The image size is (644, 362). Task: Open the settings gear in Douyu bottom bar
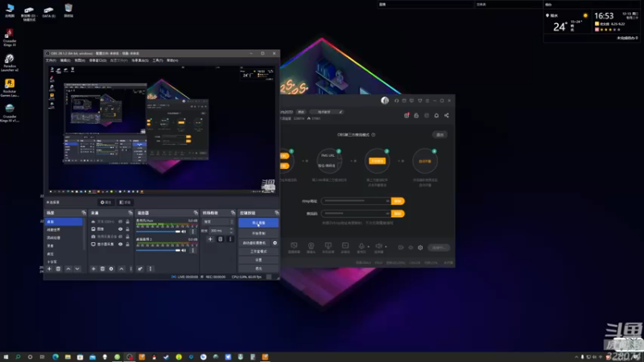point(420,248)
